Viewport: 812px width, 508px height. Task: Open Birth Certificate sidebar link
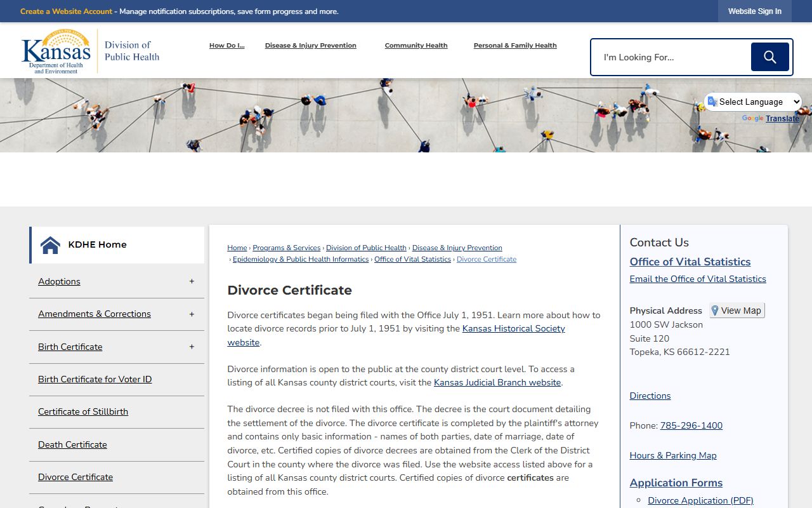pyautogui.click(x=70, y=347)
